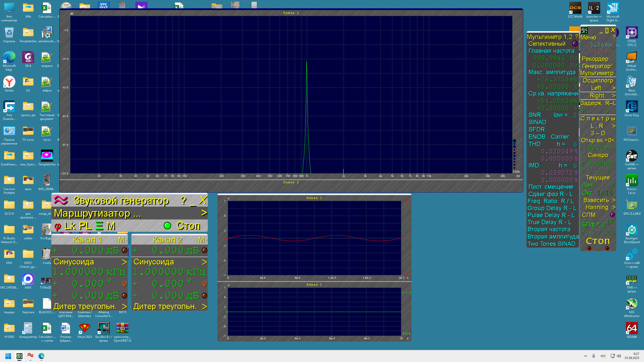Click the oscilloscope app icon in main menu panel

point(584,30)
